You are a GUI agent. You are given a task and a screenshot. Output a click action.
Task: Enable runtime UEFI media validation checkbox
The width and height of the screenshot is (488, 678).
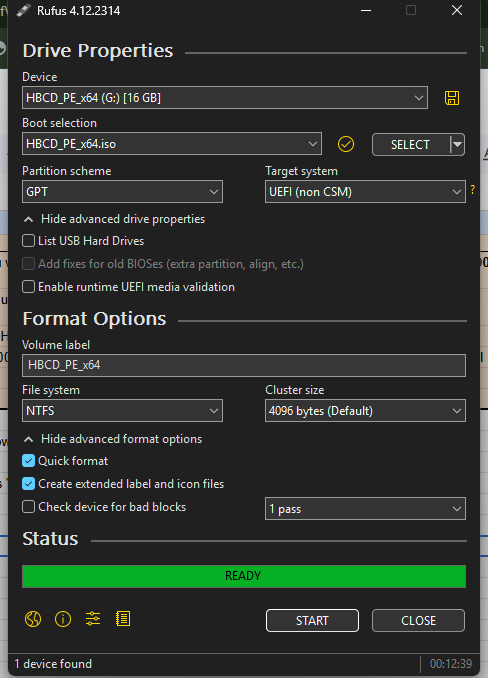point(29,287)
